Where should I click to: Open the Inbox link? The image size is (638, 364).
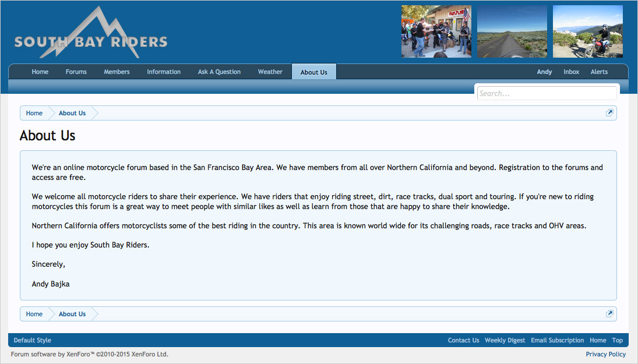571,72
